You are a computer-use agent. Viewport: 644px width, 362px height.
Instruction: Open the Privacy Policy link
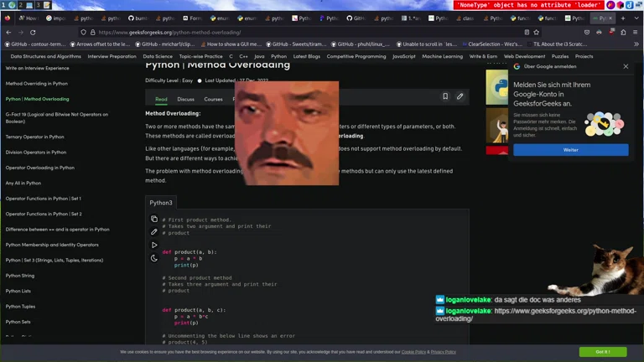[443, 352]
